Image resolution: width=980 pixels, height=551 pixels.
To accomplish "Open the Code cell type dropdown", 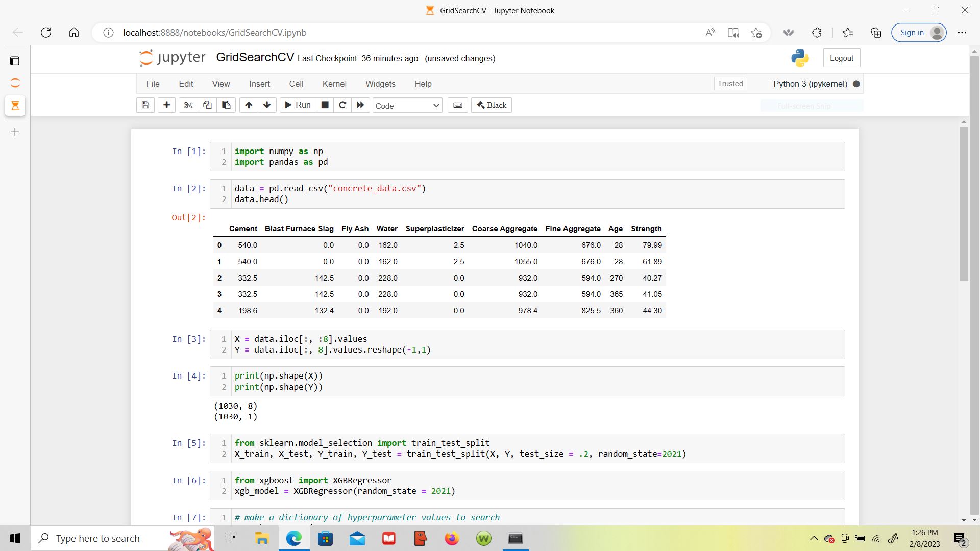I will 407,106.
